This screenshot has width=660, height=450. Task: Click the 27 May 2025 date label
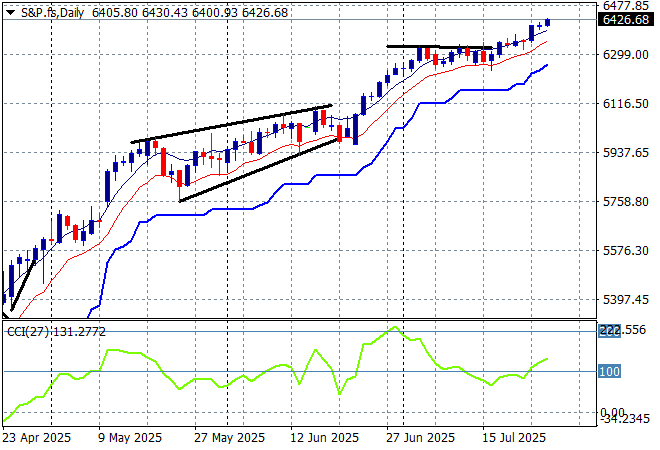(x=230, y=437)
